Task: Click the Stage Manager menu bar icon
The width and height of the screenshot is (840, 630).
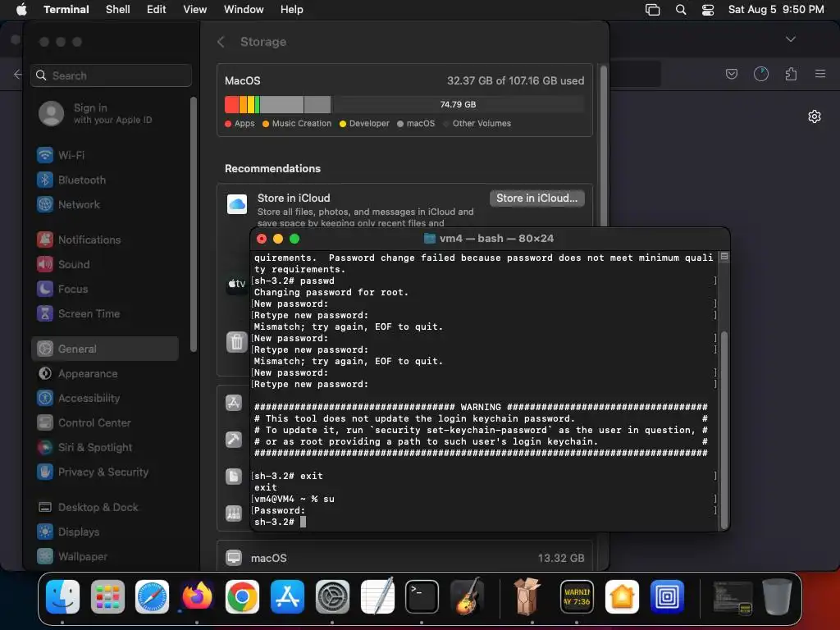Action: [652, 10]
